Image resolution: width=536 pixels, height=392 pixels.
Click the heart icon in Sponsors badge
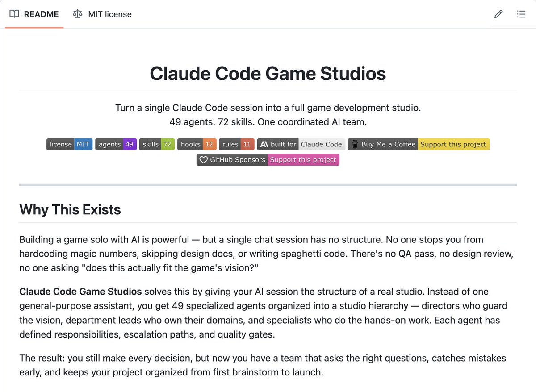tap(203, 159)
